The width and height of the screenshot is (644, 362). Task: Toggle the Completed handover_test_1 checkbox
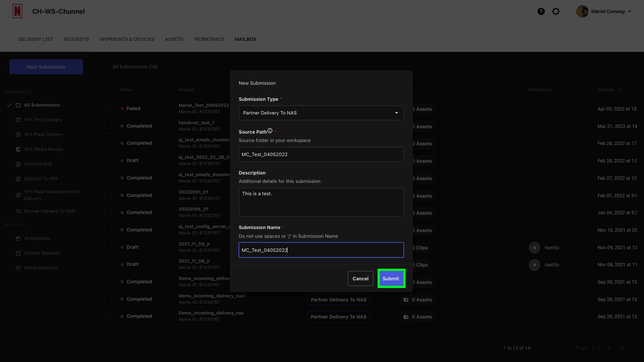[108, 126]
